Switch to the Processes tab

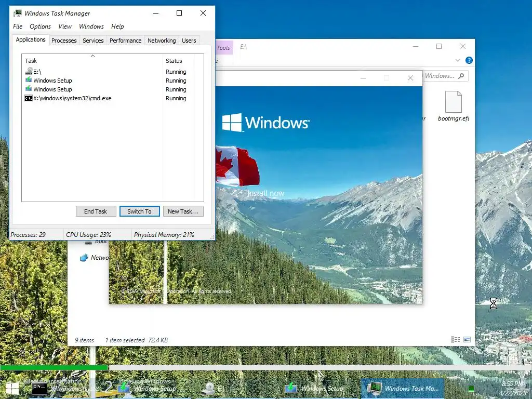(x=64, y=41)
